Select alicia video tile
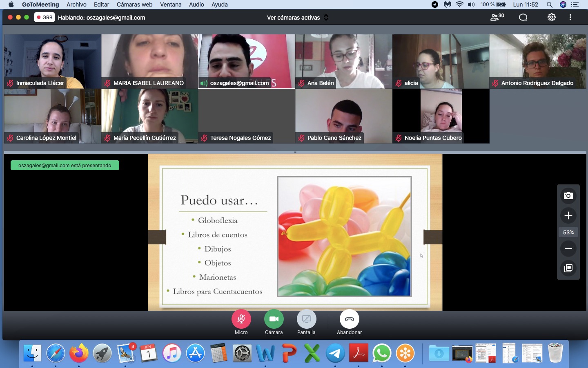 click(441, 61)
